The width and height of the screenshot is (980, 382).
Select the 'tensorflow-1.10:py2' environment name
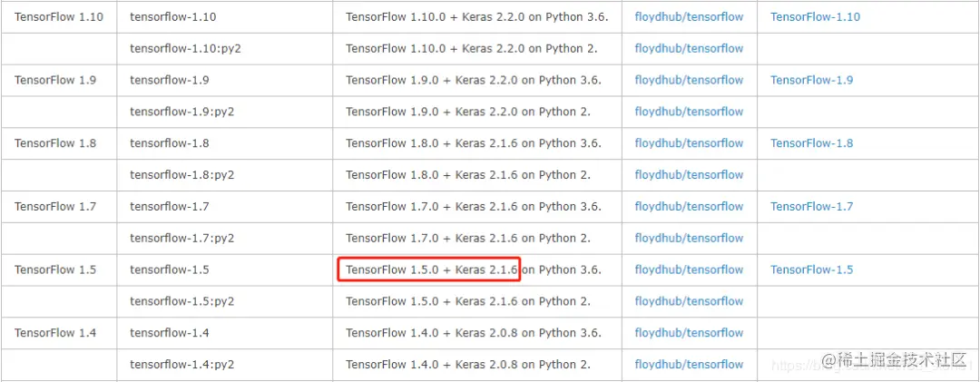[x=186, y=48]
